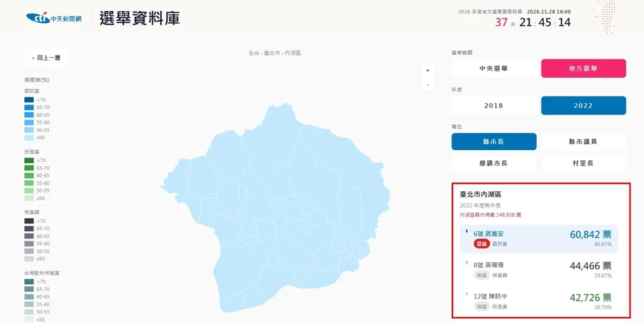
Task: Select 縣市長 position
Action: click(x=494, y=142)
